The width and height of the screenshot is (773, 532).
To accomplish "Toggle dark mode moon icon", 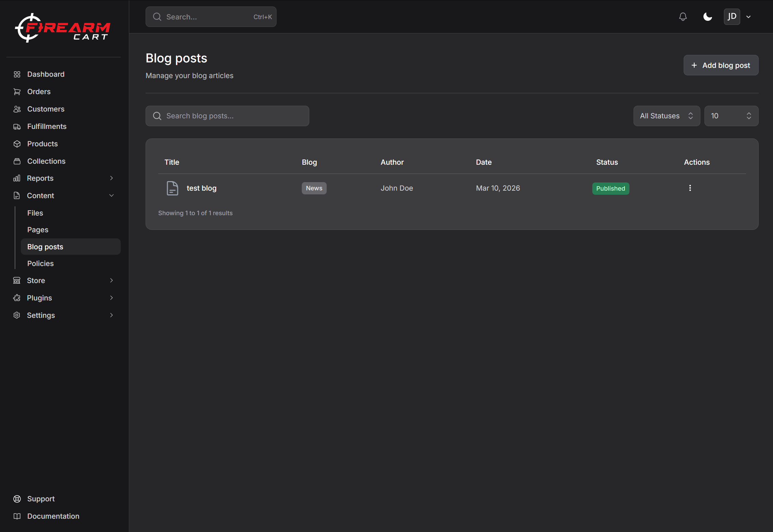I will coord(708,17).
